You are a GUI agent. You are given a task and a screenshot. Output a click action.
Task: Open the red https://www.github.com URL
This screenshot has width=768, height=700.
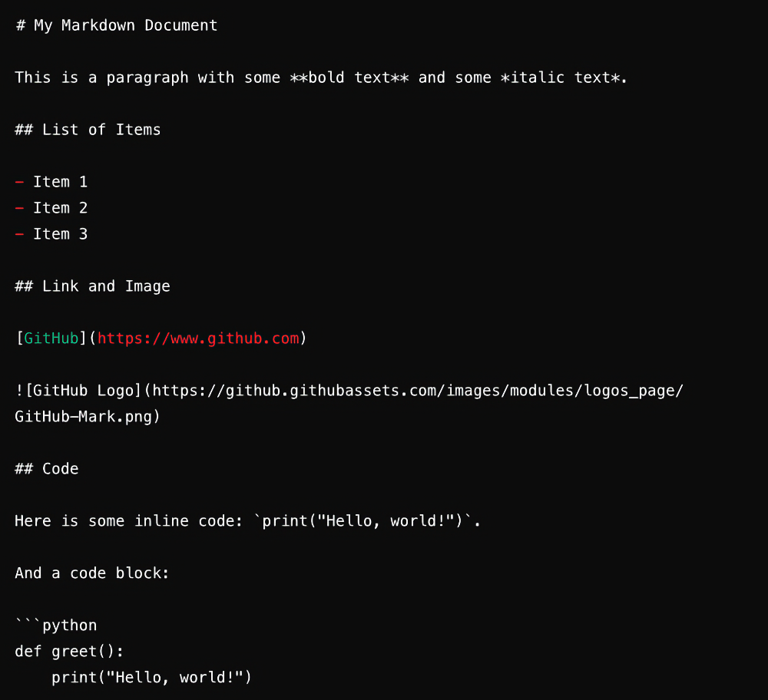click(x=198, y=338)
